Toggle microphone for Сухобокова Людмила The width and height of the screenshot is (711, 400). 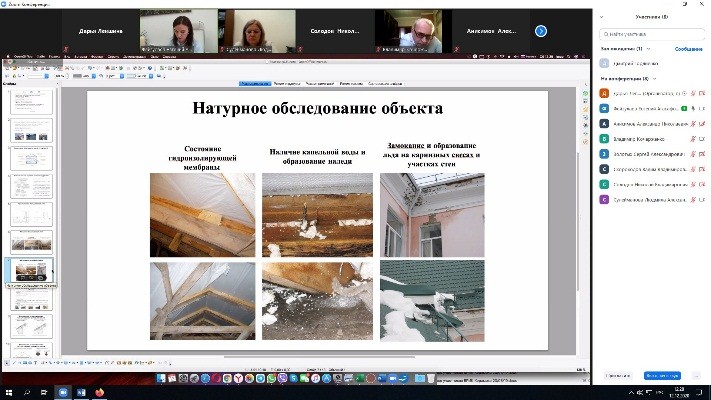[693, 200]
